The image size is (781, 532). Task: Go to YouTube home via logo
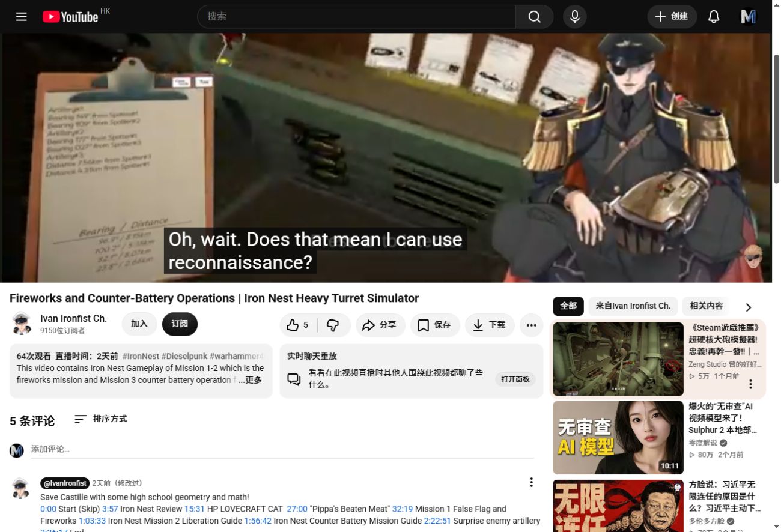point(70,17)
